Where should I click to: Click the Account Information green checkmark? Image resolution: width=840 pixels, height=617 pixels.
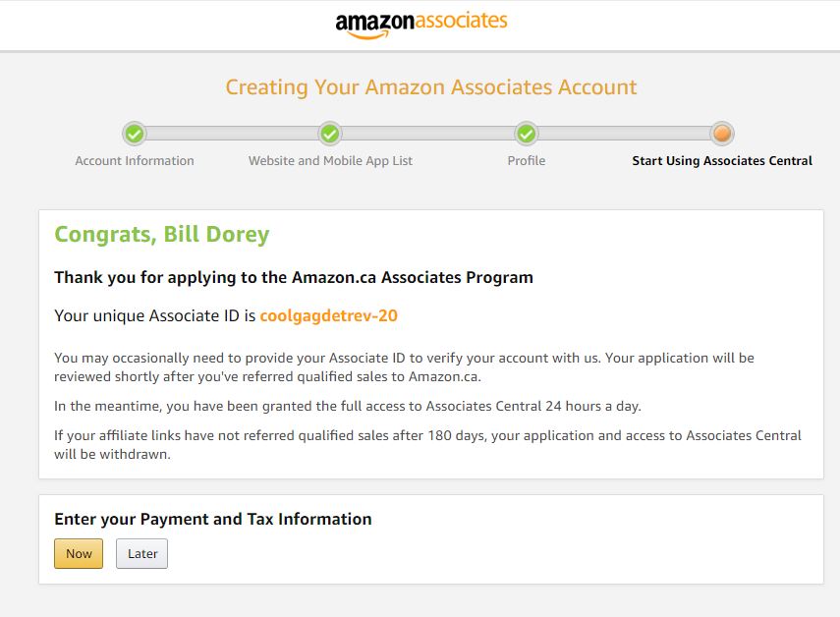(135, 134)
